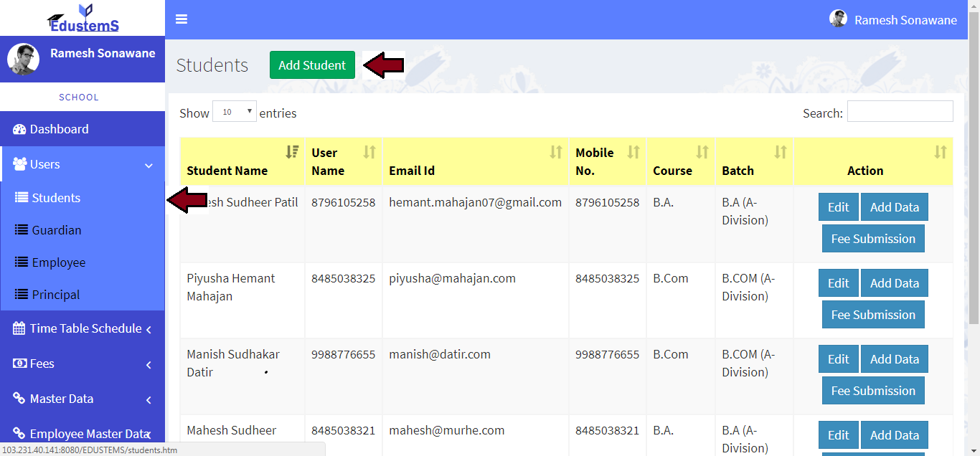This screenshot has height=456, width=980.
Task: Expand Time Table Schedule menu
Action: coord(83,328)
